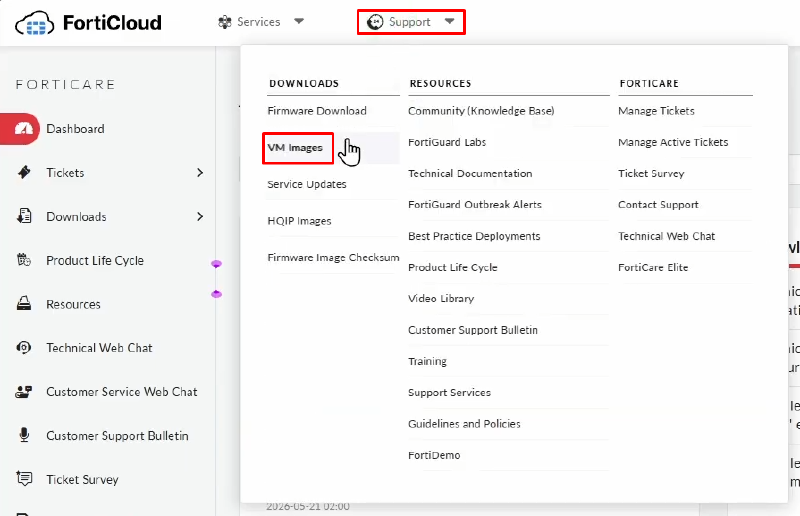Expand the Downloads sidebar chevron
The image size is (800, 516).
200,217
